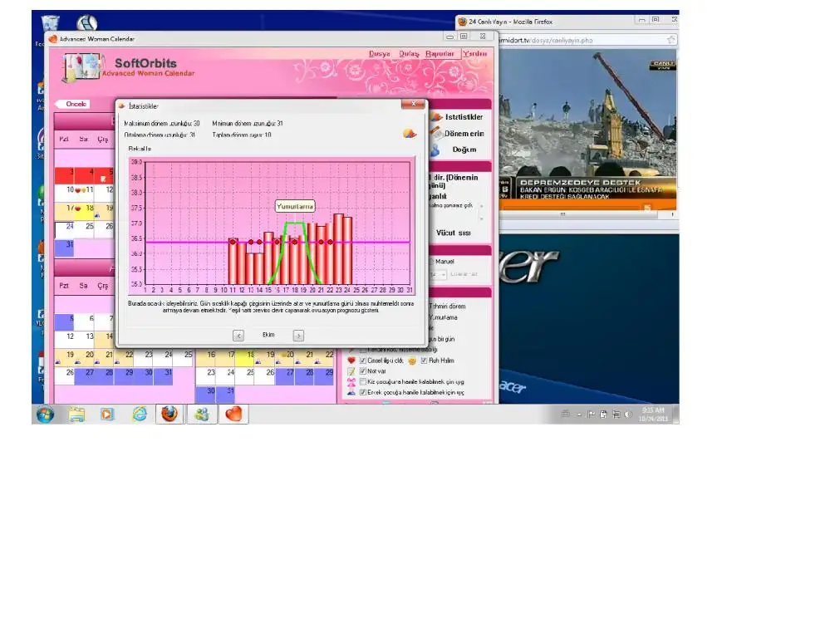Image resolution: width=840 pixels, height=638 pixels.
Task: Toggle the Erkek çocuğa hamile kalabilmek checkbox
Action: pyautogui.click(x=363, y=393)
